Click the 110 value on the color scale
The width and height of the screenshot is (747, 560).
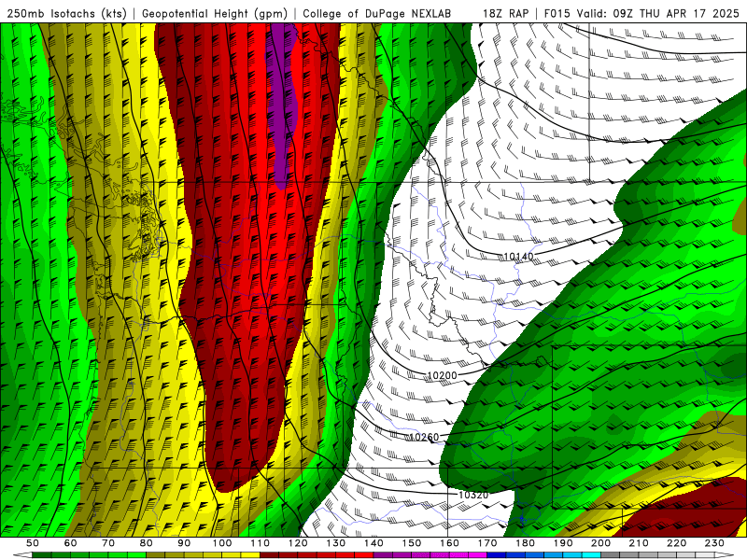coord(260,543)
